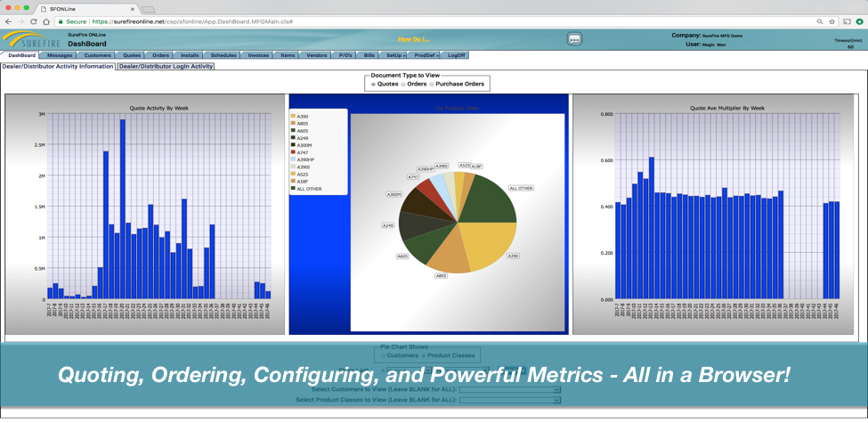
Task: Switch to the Installs tab
Action: pos(190,55)
